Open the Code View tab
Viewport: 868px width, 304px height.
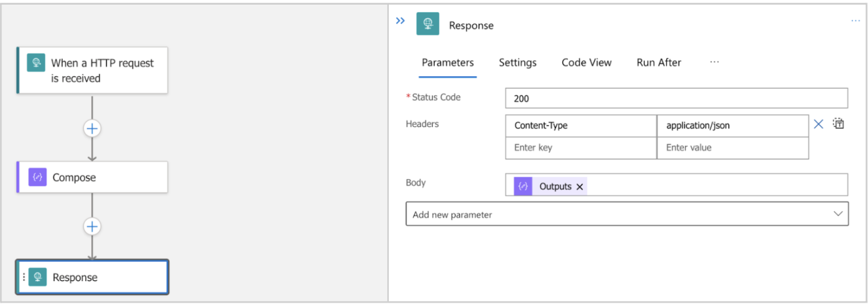[586, 63]
